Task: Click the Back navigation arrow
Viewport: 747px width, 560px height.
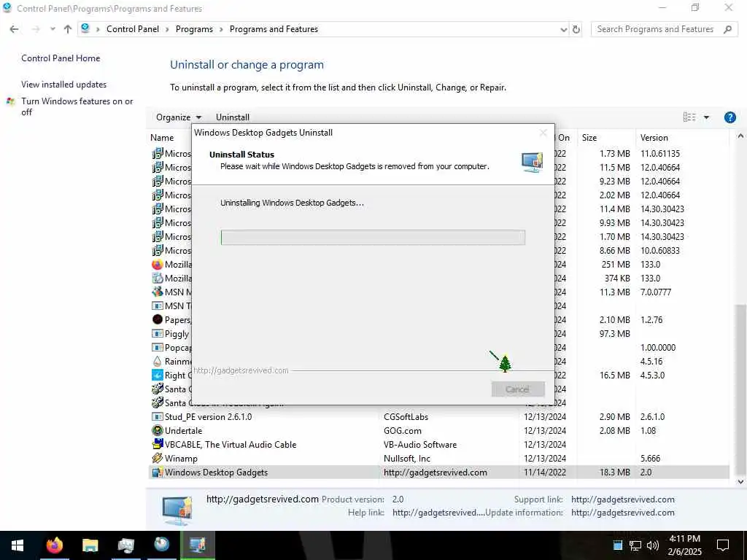Action: click(x=15, y=29)
